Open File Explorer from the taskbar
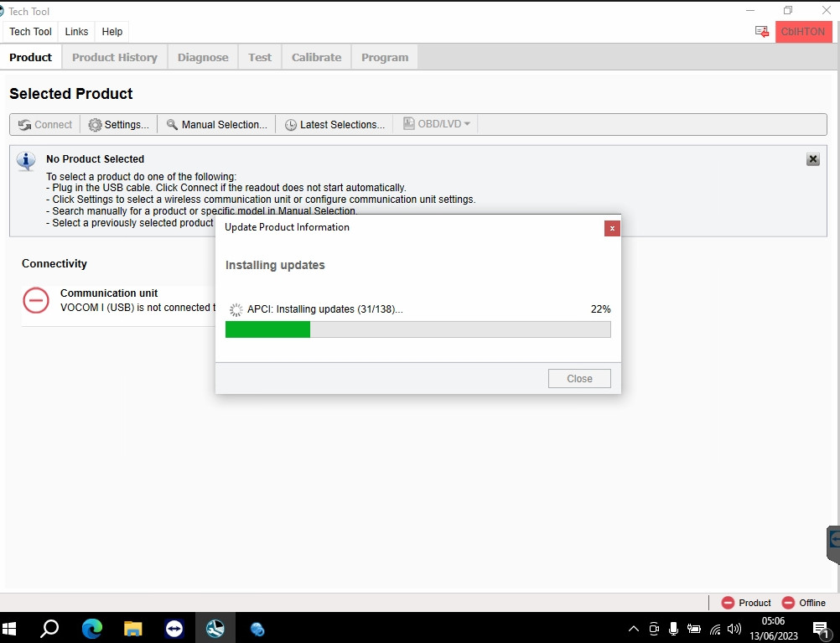The image size is (840, 643). point(132,628)
